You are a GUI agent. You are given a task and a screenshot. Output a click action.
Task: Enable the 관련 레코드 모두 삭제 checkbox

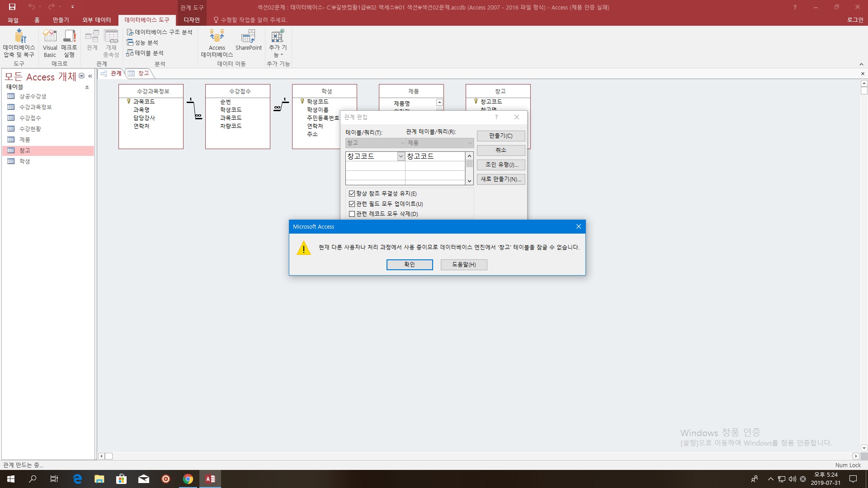pyautogui.click(x=352, y=214)
